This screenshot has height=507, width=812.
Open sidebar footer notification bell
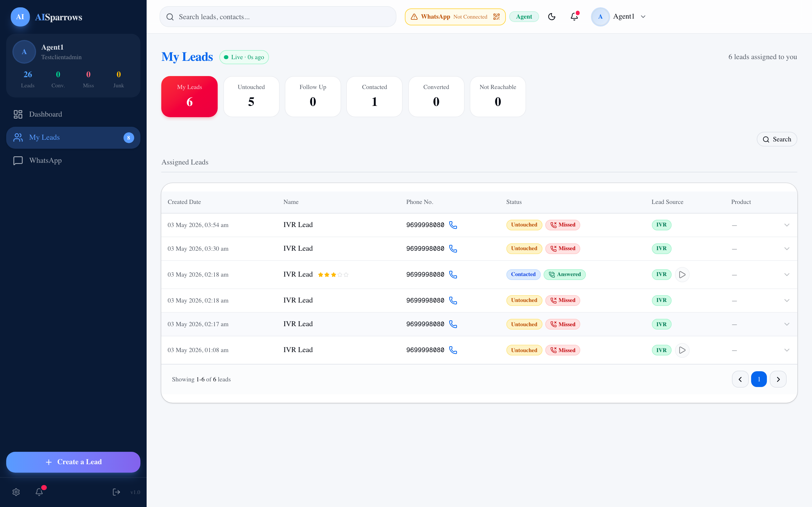39,492
